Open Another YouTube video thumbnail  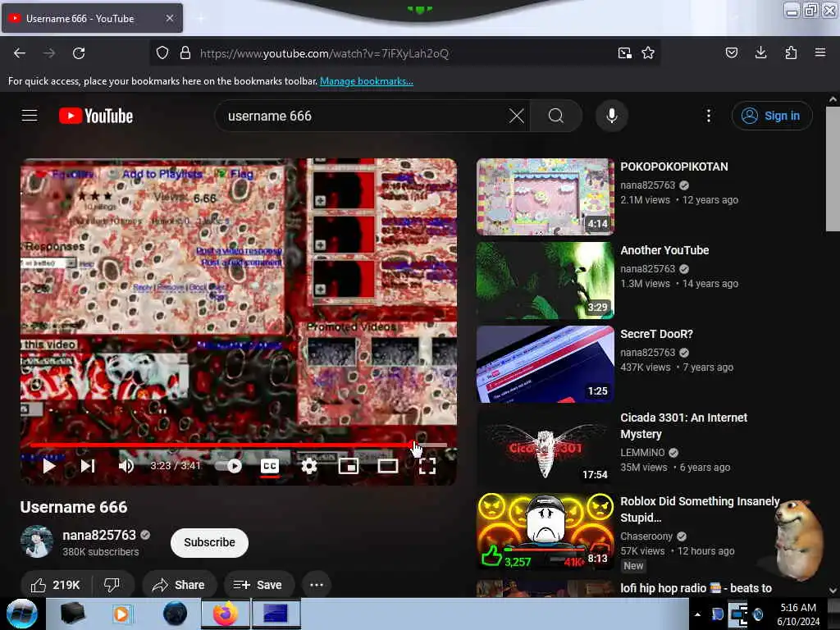pos(546,281)
